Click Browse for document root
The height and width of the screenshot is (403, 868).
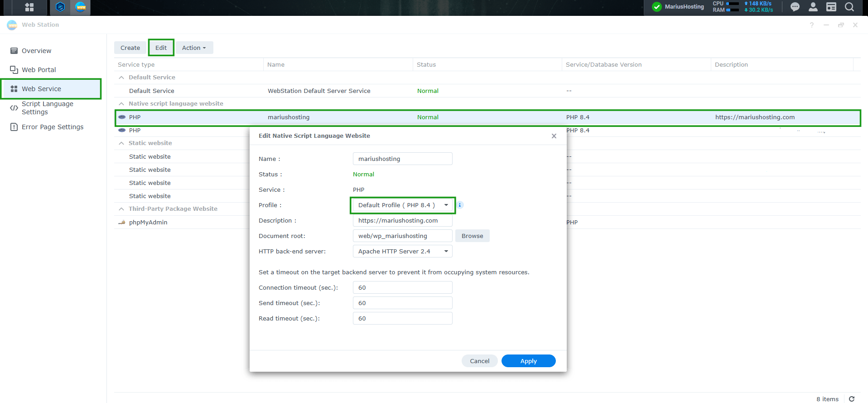(473, 236)
